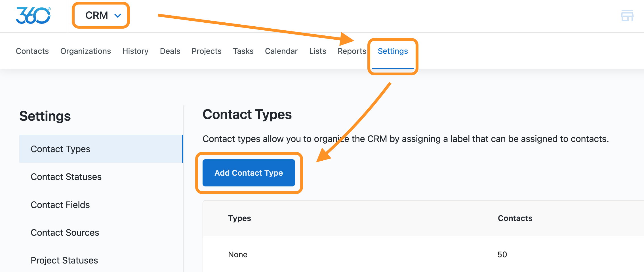View the Calendar tab
The image size is (644, 272).
[x=281, y=51]
